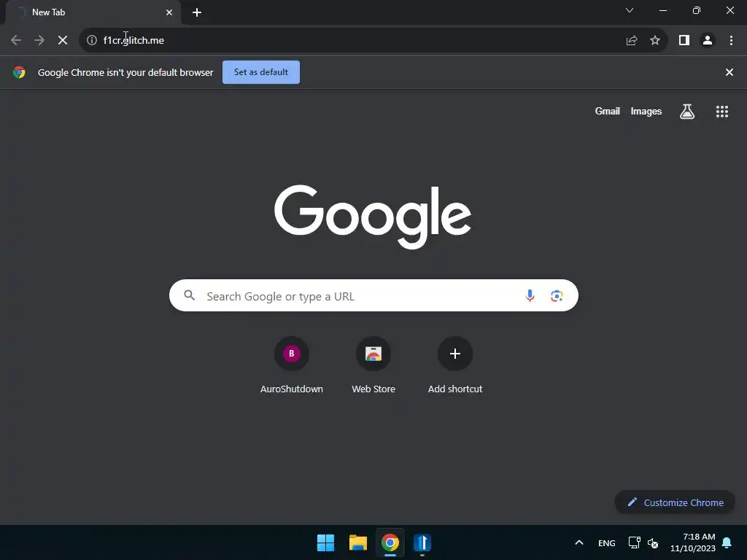Click the Chrome logo in infobar
The height and width of the screenshot is (560, 747).
tap(19, 72)
